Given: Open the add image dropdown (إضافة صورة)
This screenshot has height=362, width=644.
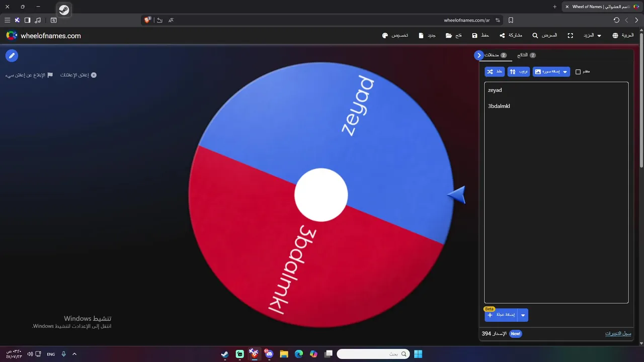Looking at the screenshot, I should click(551, 72).
